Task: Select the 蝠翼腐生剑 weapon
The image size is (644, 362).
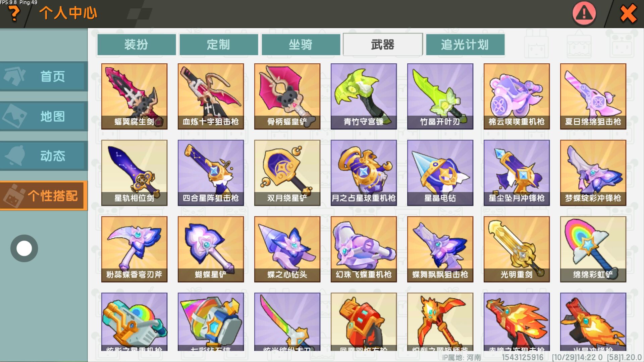Action: [x=134, y=96]
